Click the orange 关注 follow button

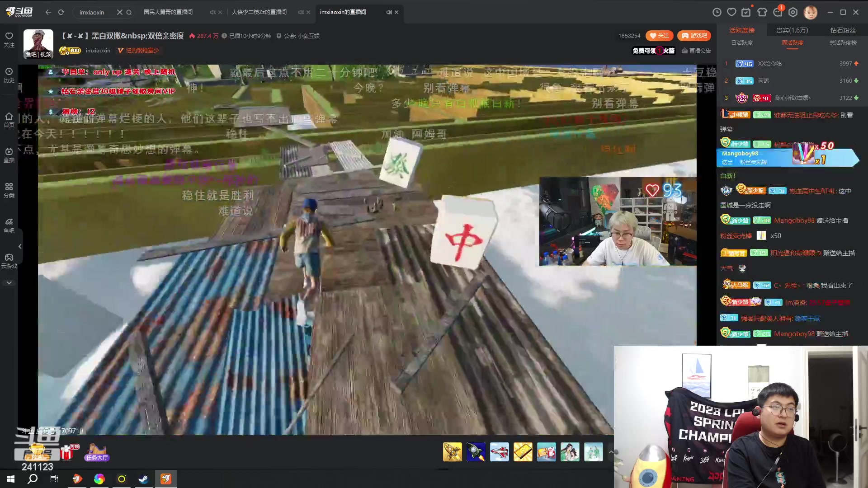tap(660, 36)
